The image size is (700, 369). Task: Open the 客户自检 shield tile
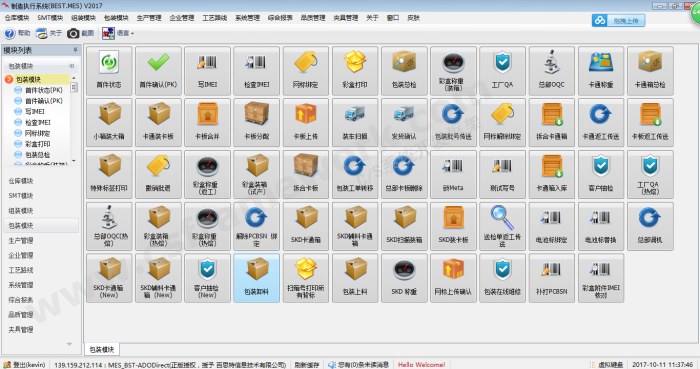pyautogui.click(x=601, y=174)
